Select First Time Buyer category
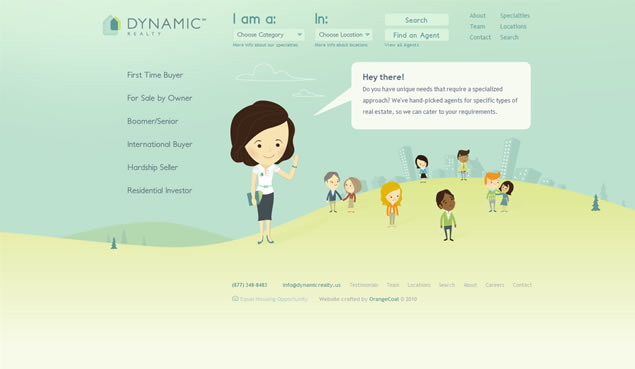The width and height of the screenshot is (635, 369). pyautogui.click(x=155, y=75)
